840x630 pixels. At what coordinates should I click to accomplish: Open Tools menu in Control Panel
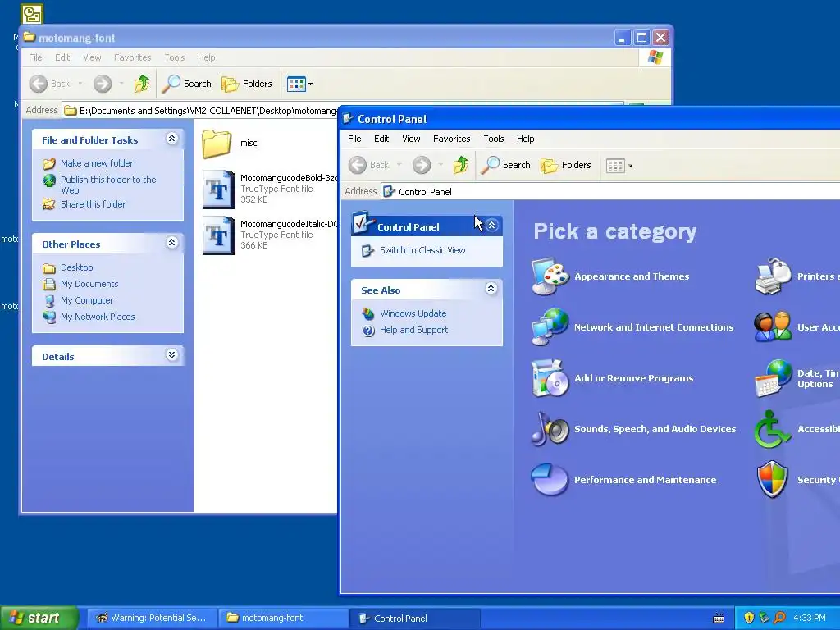click(493, 139)
